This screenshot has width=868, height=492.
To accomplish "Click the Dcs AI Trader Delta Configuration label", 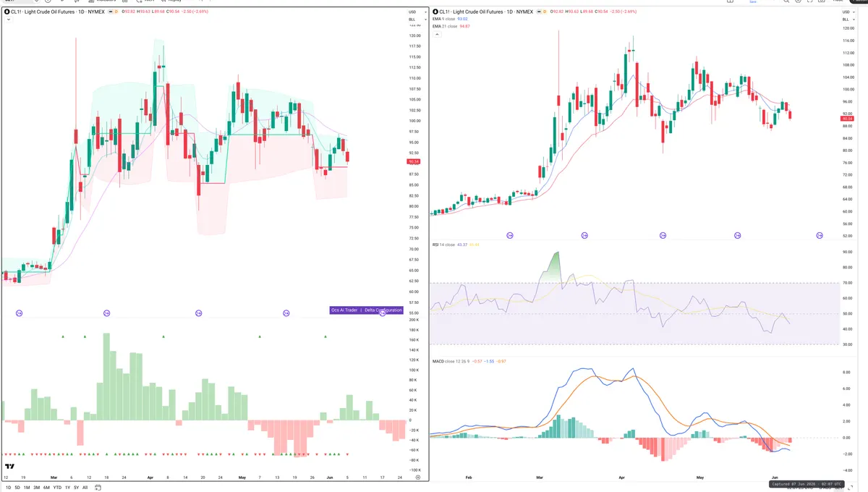I will pyautogui.click(x=366, y=310).
